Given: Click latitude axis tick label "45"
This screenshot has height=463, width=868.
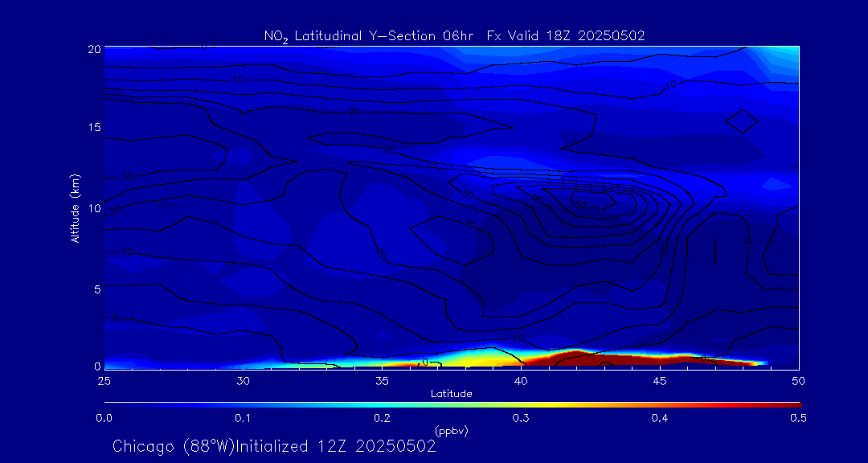Looking at the screenshot, I should pos(660,380).
